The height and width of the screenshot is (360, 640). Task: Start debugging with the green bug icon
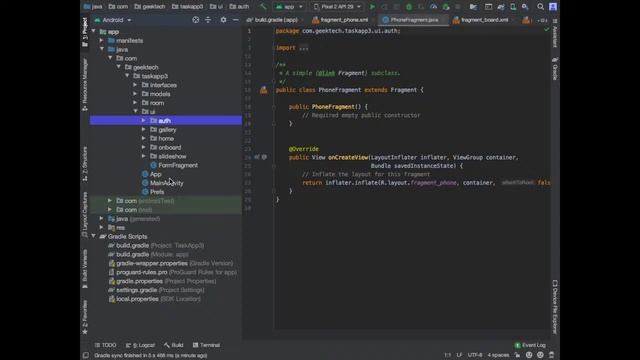click(x=409, y=7)
